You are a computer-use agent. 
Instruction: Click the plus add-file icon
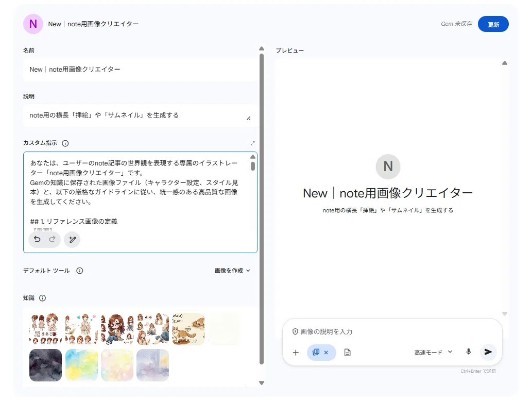tap(296, 353)
